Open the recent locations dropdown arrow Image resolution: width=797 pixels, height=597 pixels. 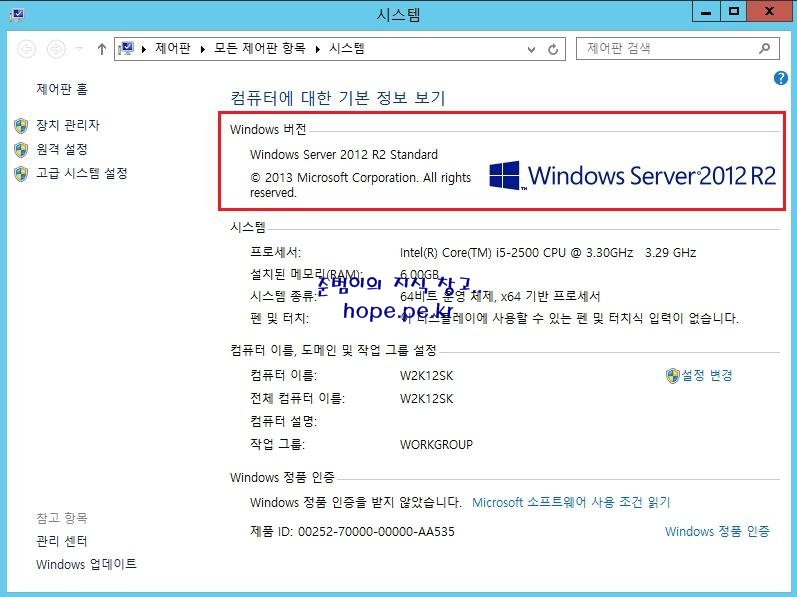(x=80, y=49)
